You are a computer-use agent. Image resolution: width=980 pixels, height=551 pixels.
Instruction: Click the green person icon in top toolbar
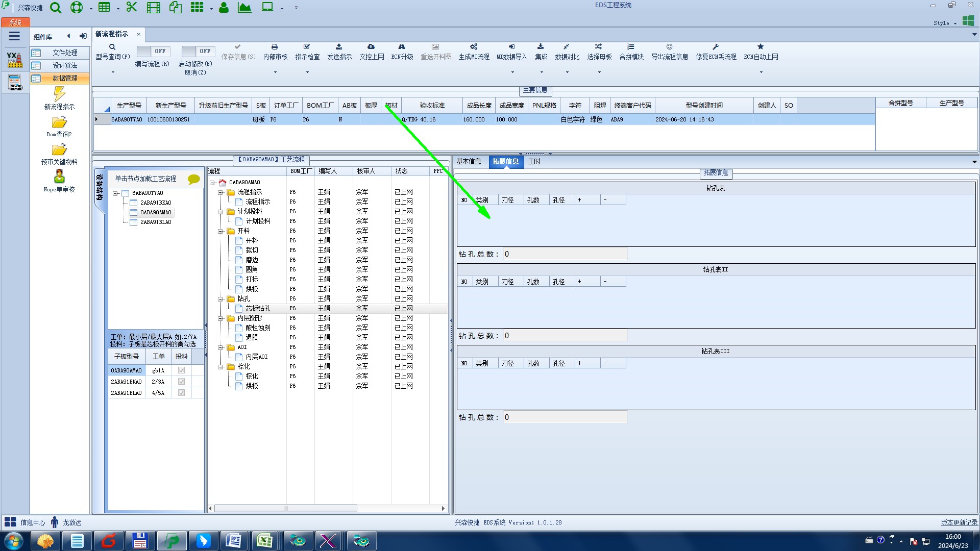224,8
